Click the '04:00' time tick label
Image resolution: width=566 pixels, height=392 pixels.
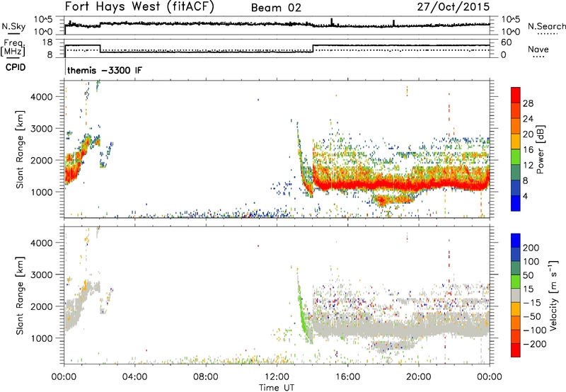[x=135, y=377]
